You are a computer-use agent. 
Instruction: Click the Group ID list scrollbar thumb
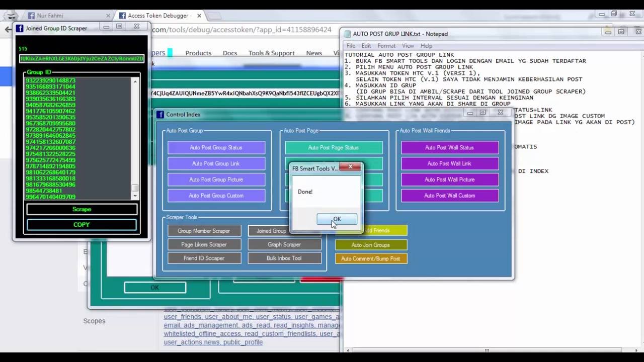tap(135, 188)
